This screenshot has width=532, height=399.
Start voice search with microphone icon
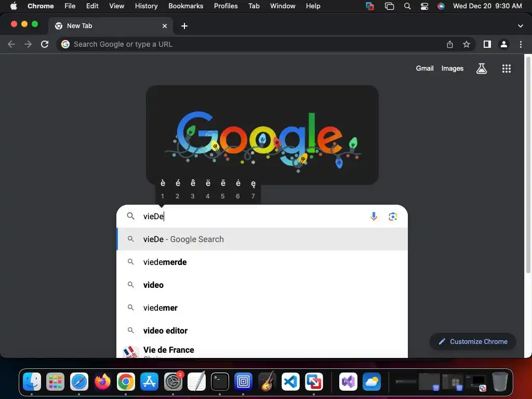point(374,216)
